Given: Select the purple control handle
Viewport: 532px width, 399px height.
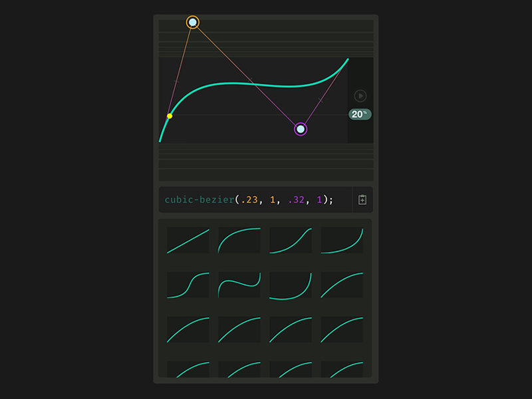Looking at the screenshot, I should click(x=300, y=128).
